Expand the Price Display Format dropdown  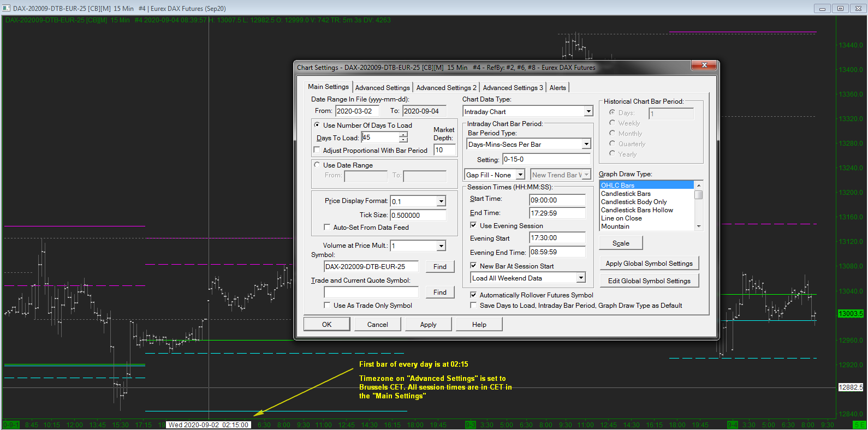(441, 201)
